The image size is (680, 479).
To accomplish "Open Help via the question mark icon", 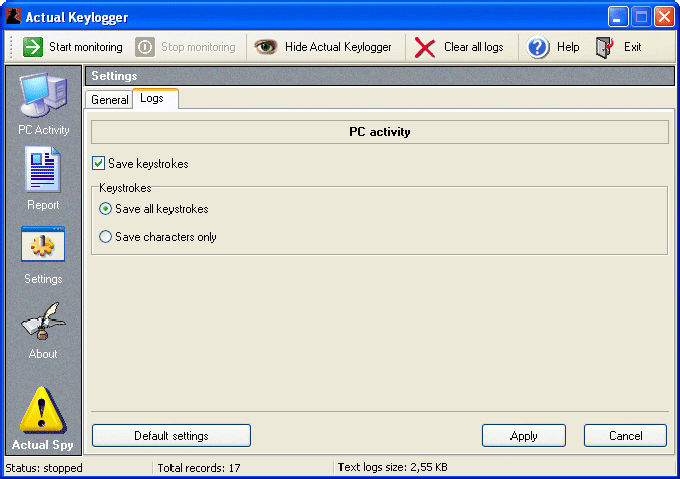I will 539,47.
